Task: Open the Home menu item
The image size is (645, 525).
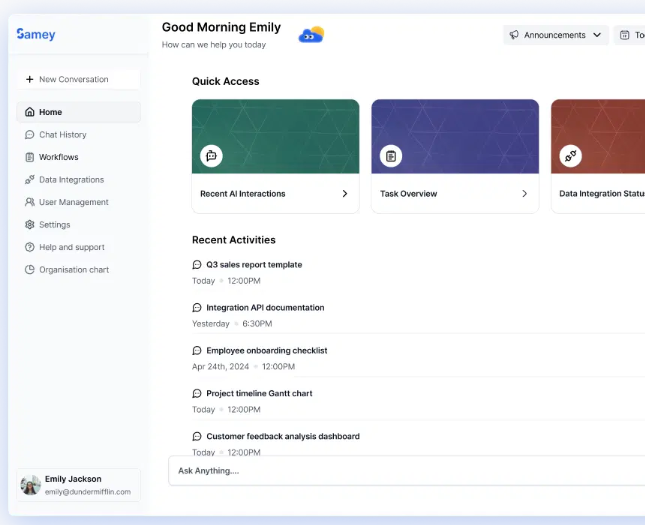Action: coord(79,112)
